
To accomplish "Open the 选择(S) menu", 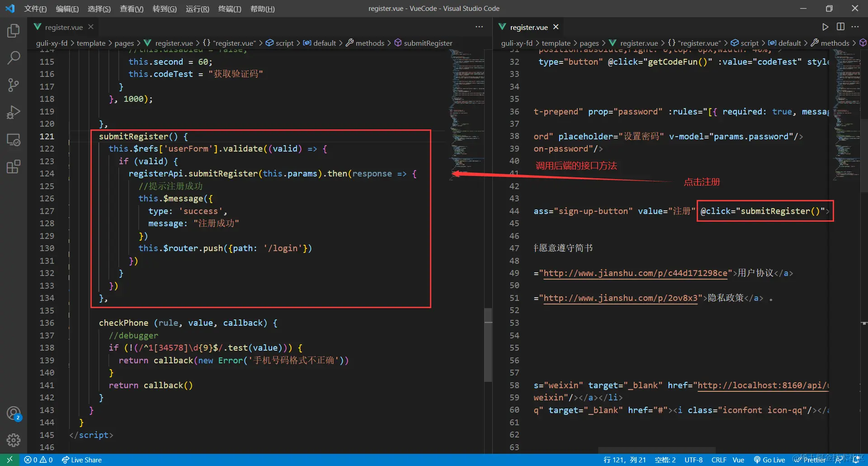I will pos(99,9).
